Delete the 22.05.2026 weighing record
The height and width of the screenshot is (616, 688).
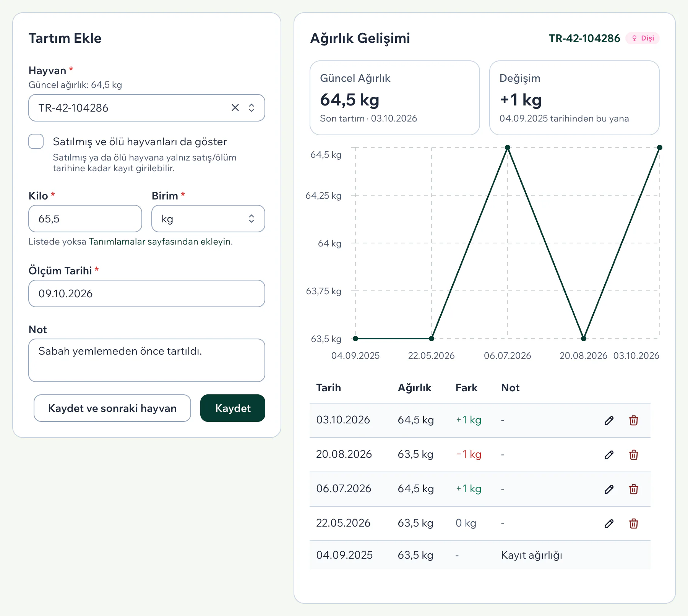[x=634, y=524]
